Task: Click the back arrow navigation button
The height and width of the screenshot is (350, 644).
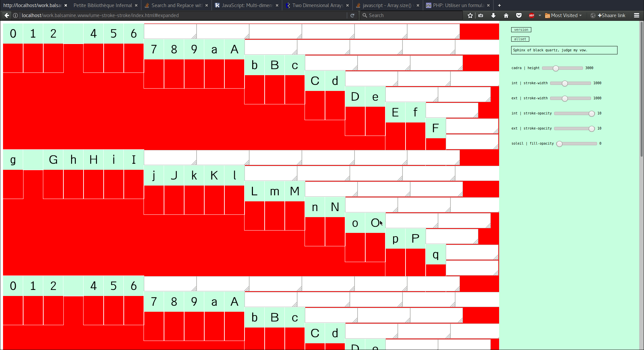Action: point(7,15)
